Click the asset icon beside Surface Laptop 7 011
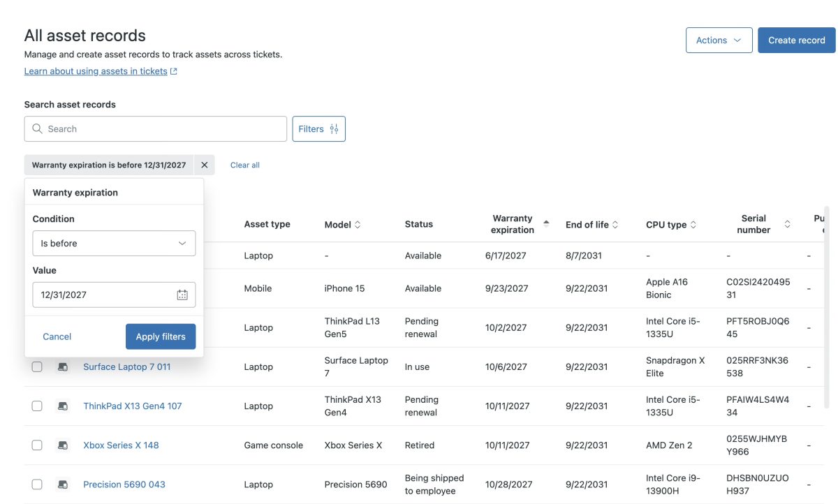The height and width of the screenshot is (504, 838). pyautogui.click(x=63, y=367)
